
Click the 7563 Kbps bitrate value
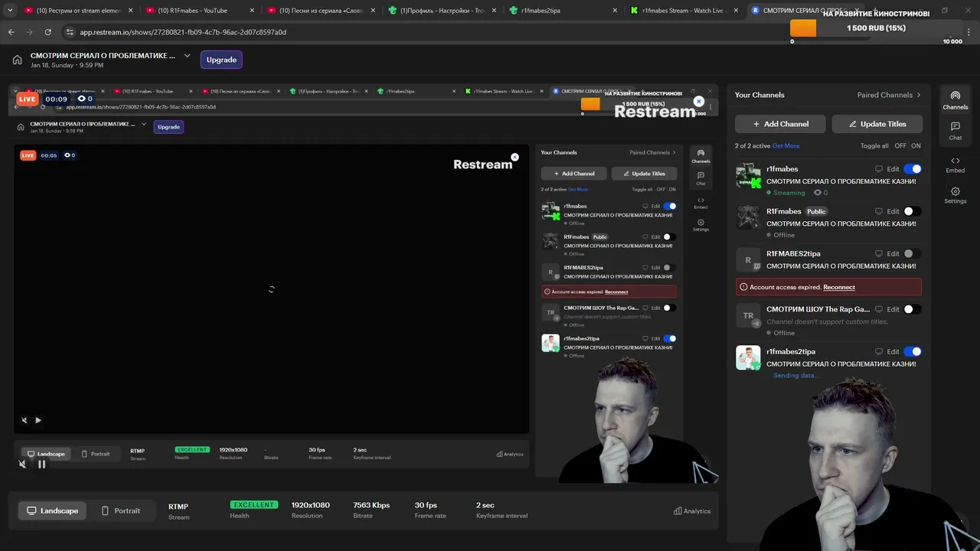pos(371,505)
